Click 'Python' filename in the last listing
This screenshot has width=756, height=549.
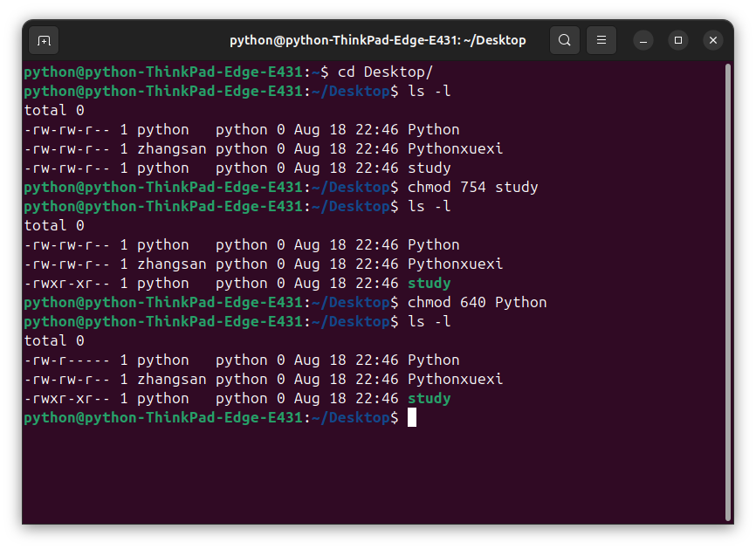434,360
